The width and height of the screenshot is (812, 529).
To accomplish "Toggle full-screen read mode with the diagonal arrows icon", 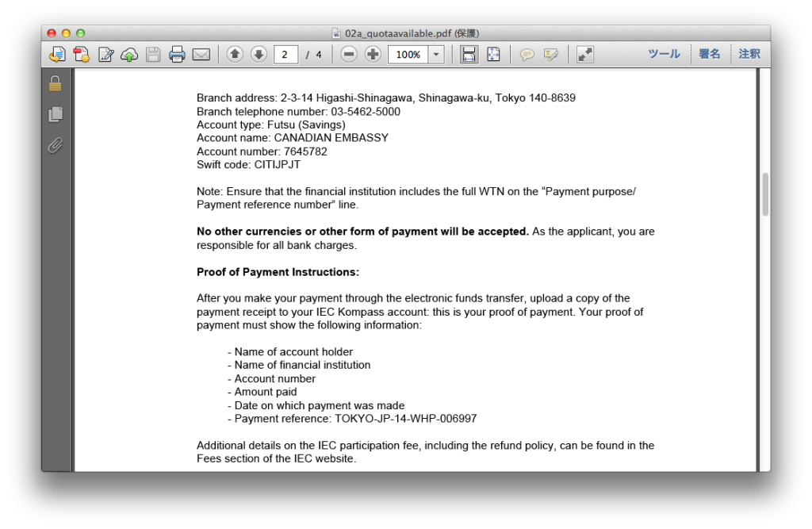I will click(x=584, y=55).
